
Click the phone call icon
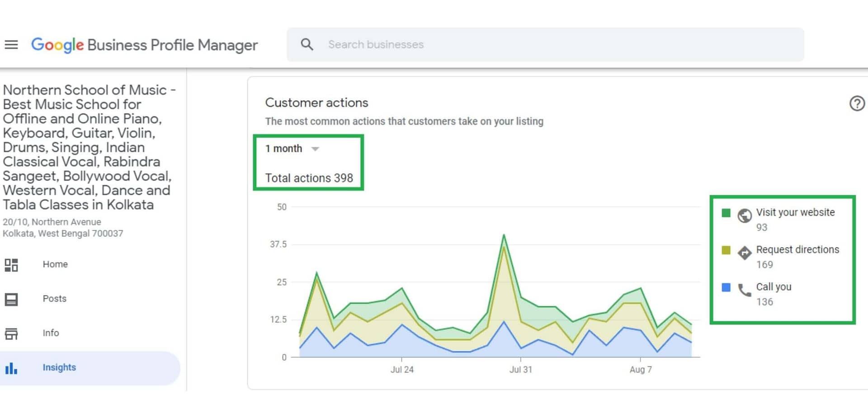point(745,290)
